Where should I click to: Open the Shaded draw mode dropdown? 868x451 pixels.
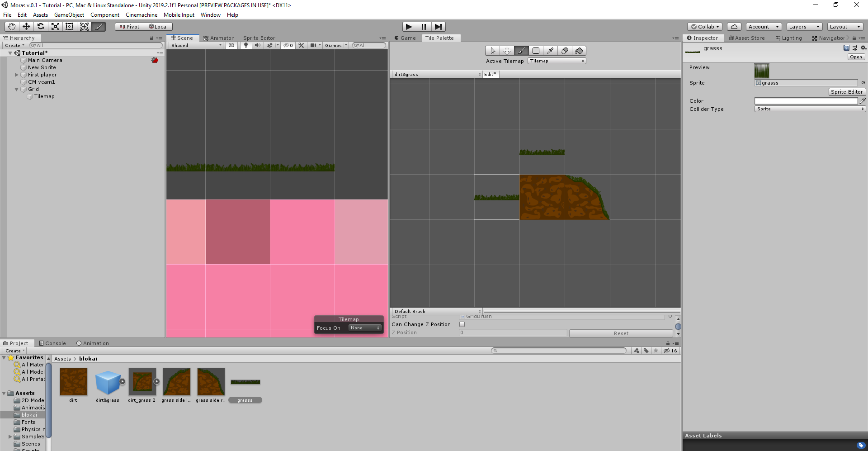click(196, 45)
